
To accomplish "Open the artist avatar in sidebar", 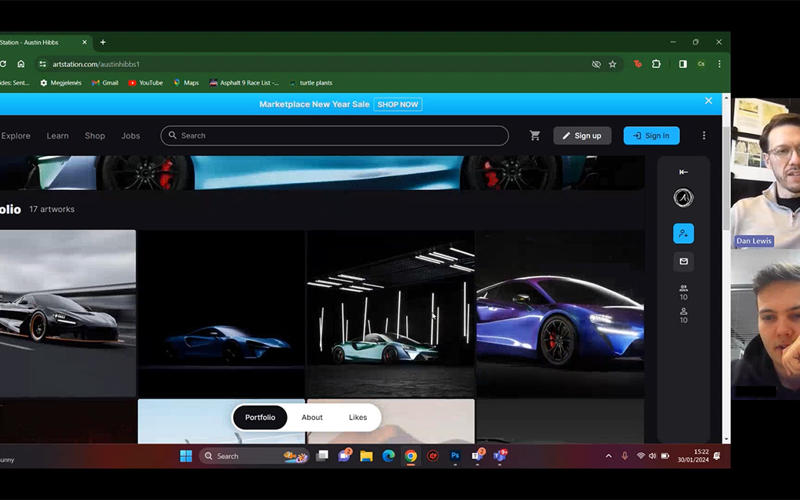I will coord(683,198).
